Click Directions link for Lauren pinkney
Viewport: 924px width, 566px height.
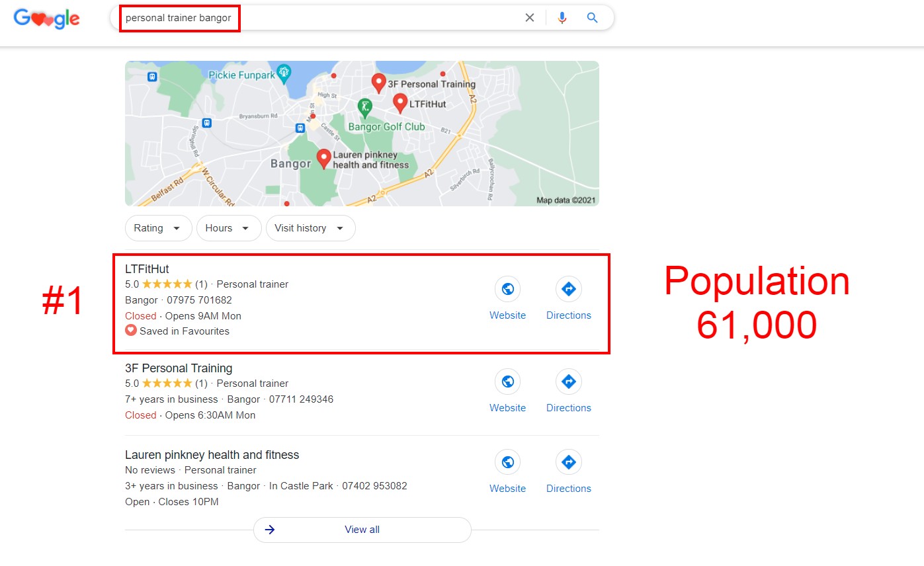pyautogui.click(x=569, y=489)
